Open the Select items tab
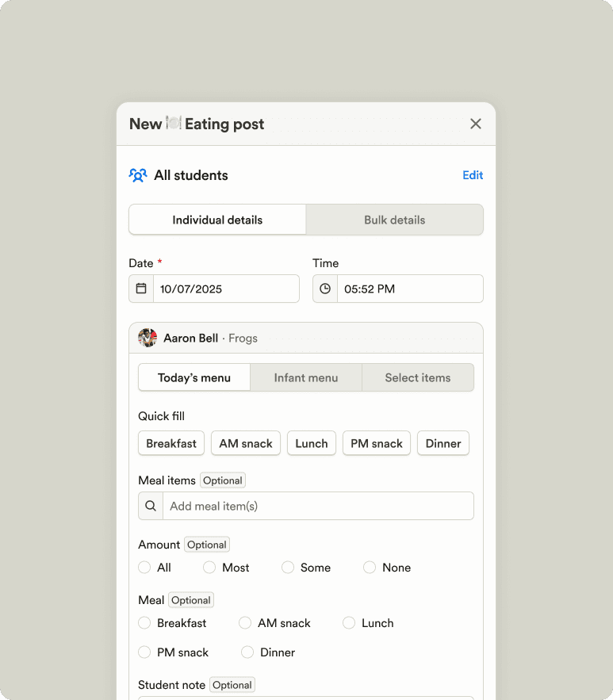 point(418,377)
